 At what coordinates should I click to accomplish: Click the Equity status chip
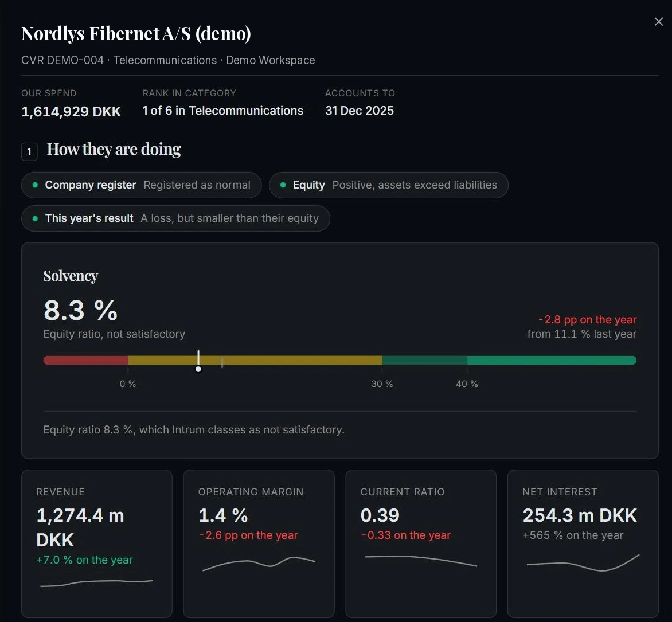(x=389, y=185)
